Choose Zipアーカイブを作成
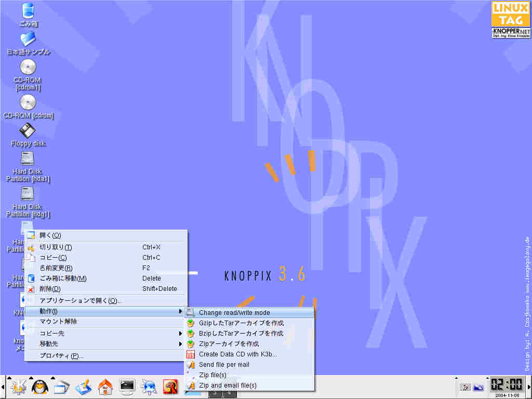 point(249,344)
